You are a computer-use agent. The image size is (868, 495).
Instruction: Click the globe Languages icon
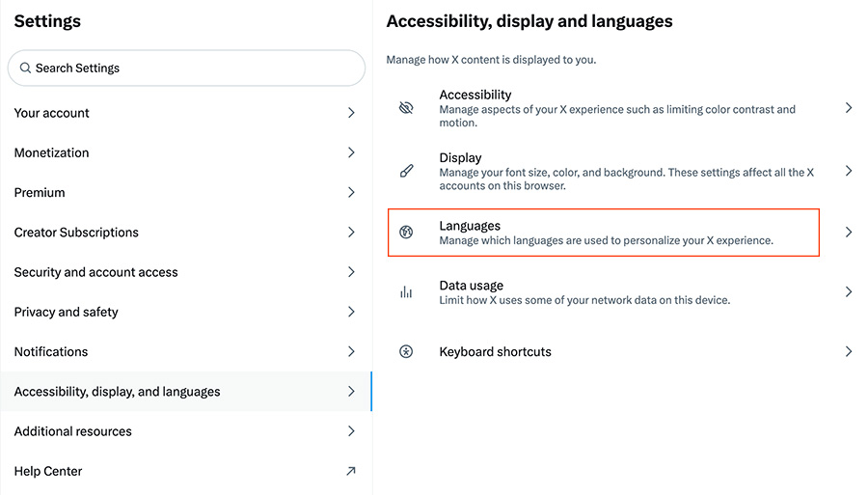[406, 232]
